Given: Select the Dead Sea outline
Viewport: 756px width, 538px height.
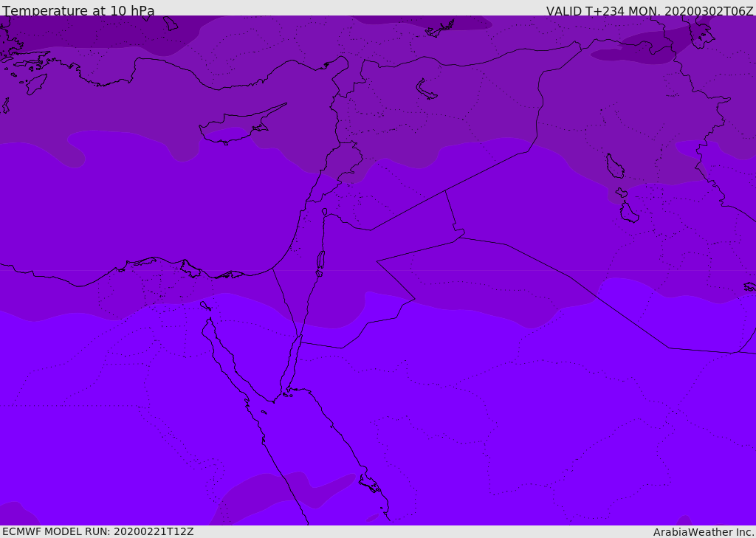Looking at the screenshot, I should coord(320,261).
